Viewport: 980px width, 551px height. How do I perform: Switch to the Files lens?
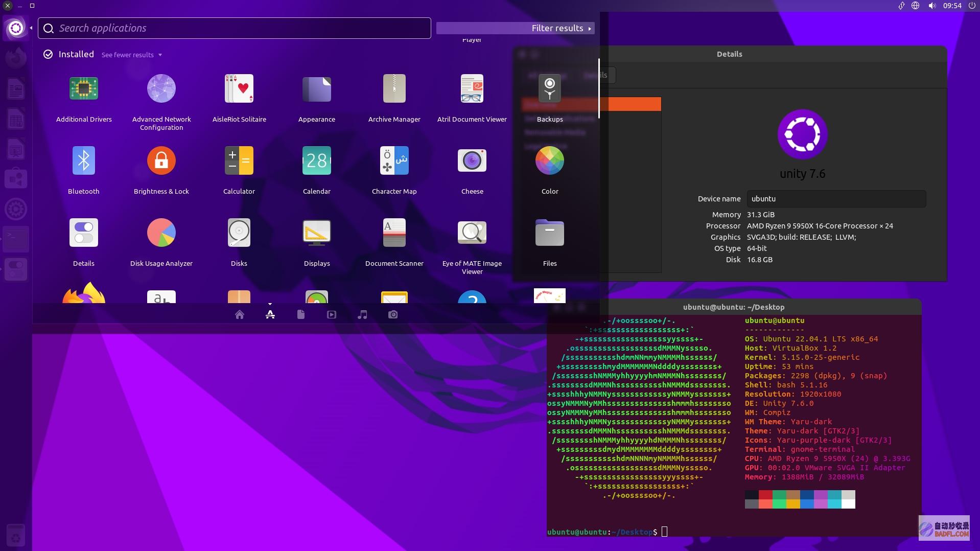[301, 315]
